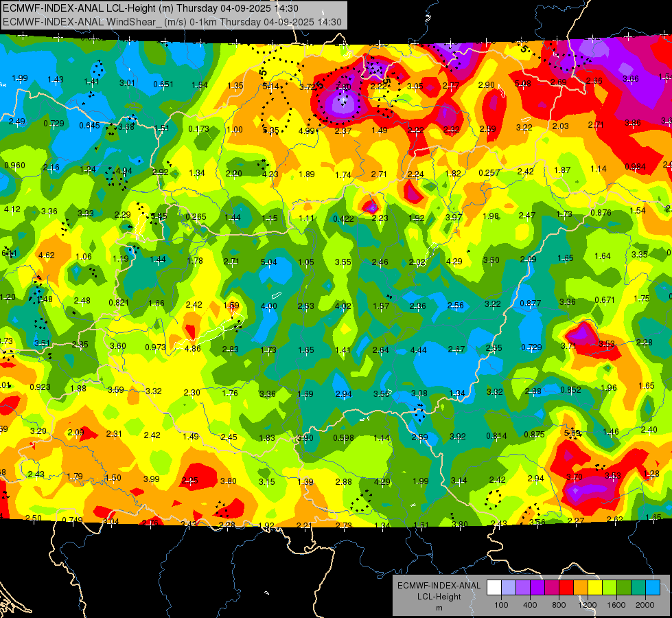
Task: Click the wind shear value 5.08
Action: (522, 84)
